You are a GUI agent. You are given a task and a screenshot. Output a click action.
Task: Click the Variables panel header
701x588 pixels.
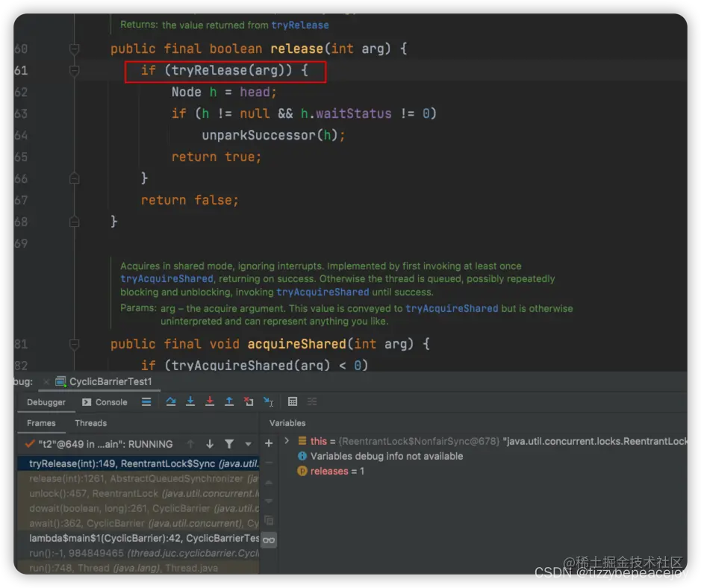[287, 423]
